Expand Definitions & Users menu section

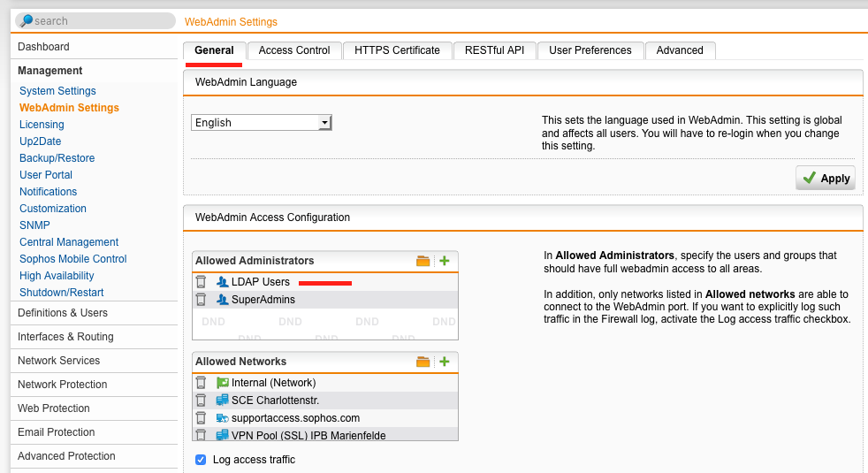click(63, 313)
